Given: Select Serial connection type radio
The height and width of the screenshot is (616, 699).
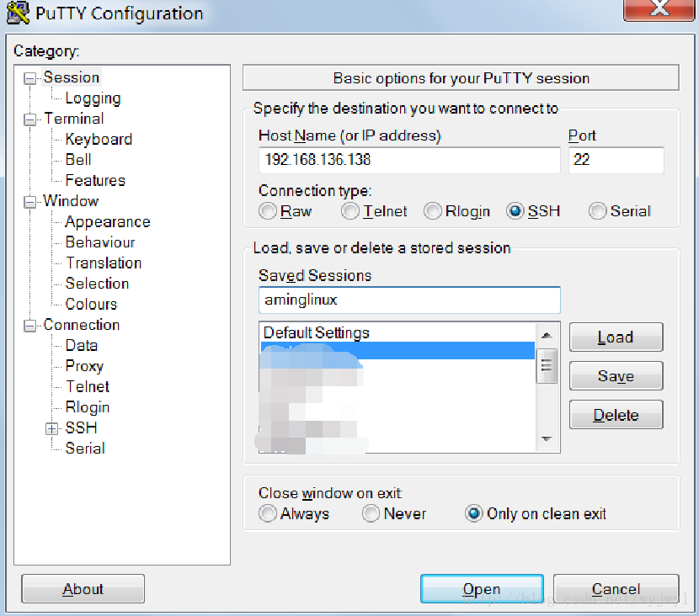Looking at the screenshot, I should (x=597, y=211).
